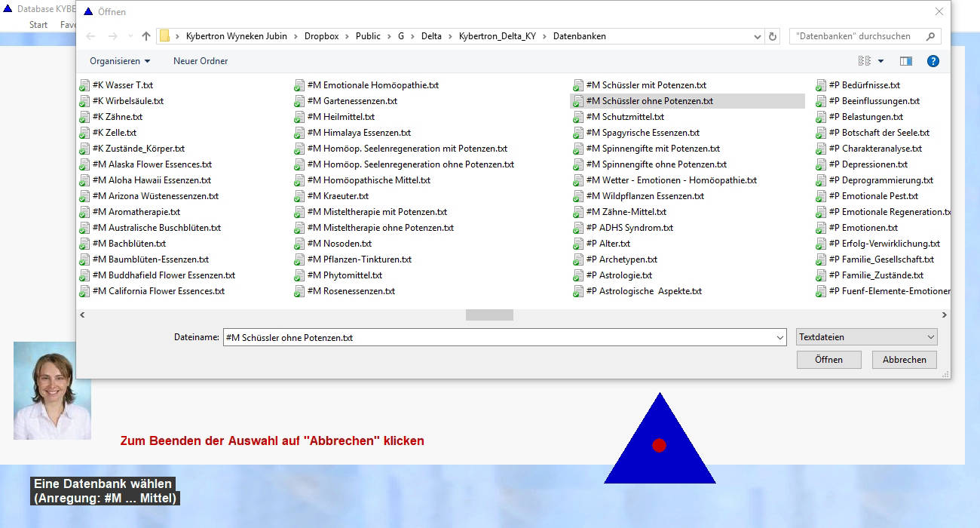Click the Neuer Ordner button
Screen dimensions: 980x528
201,61
